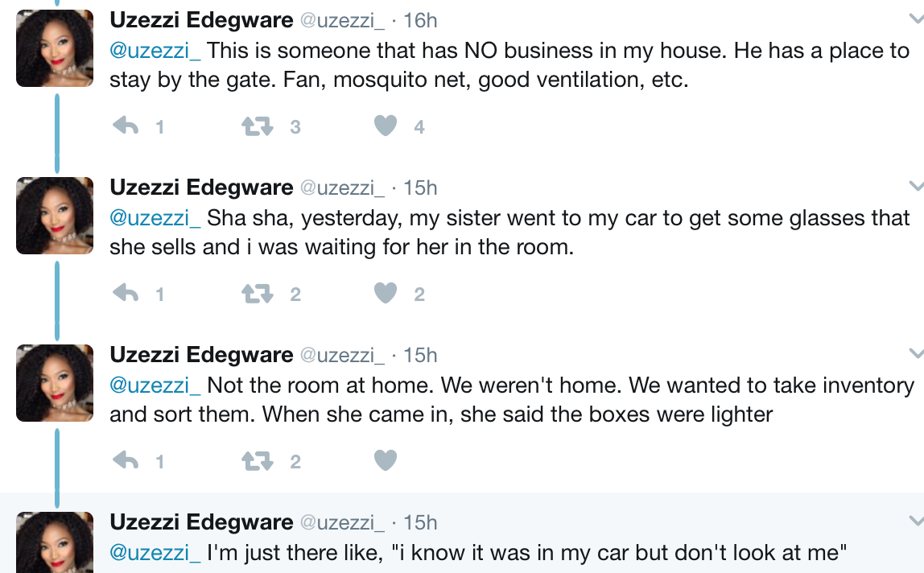Click the @uzezzi_ mention in the 'Sha sha' tweet
Screen dimensions: 924x573
pos(155,218)
